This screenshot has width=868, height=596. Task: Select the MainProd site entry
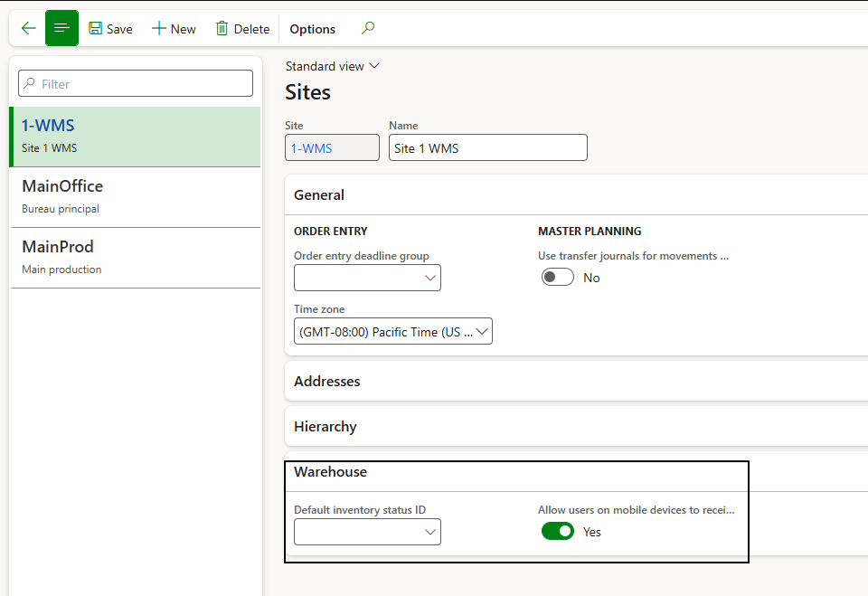tap(136, 257)
